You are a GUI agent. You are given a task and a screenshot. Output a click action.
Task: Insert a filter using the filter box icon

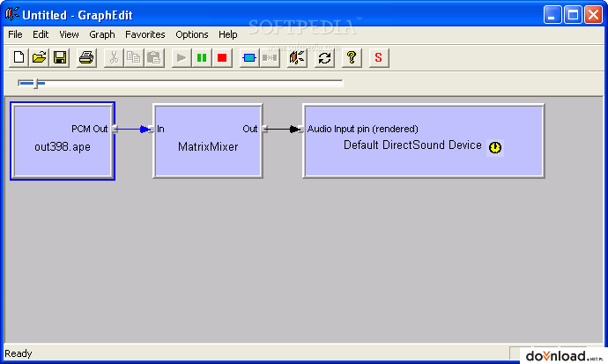249,58
